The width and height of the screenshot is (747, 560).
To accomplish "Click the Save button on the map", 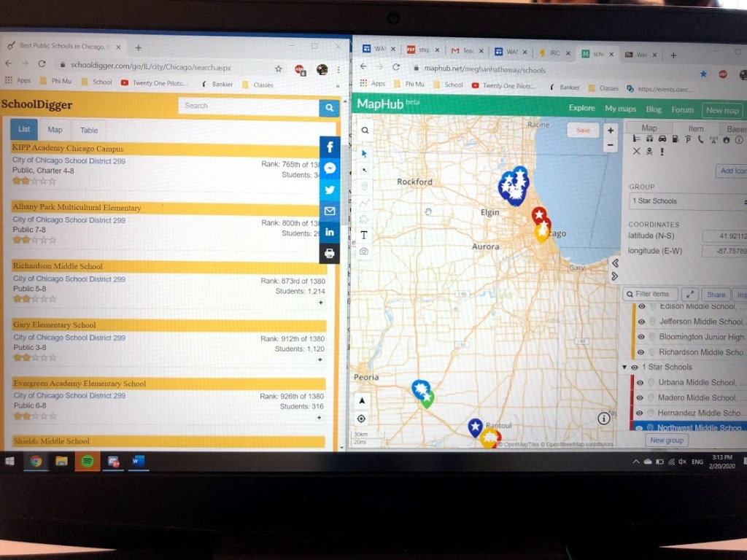I will coord(583,130).
